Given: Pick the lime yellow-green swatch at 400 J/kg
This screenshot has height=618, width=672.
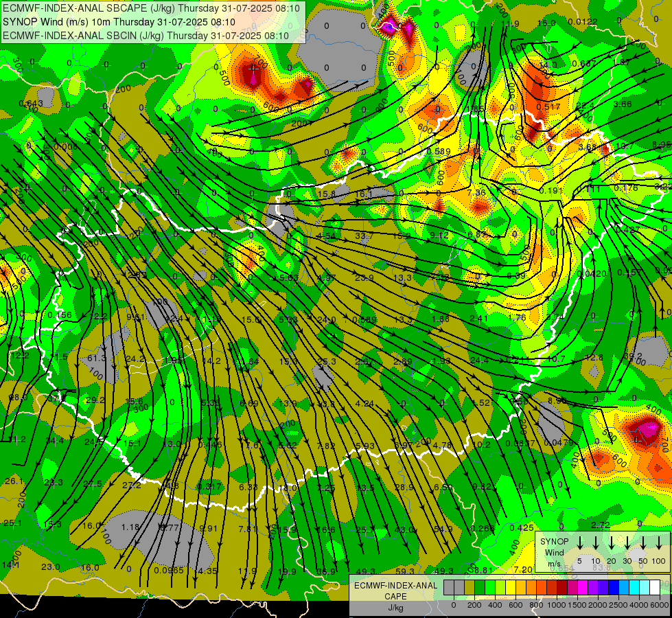Looking at the screenshot, I should 500,587.
